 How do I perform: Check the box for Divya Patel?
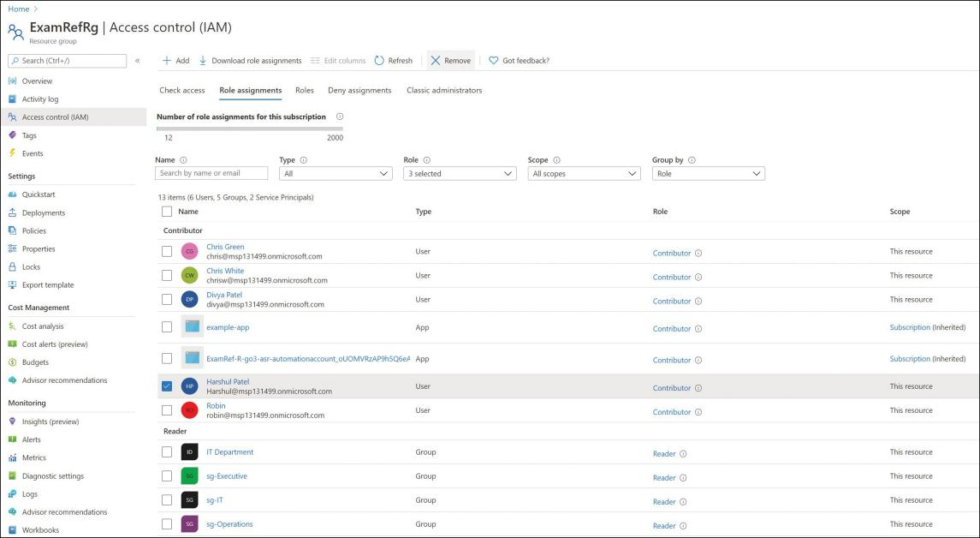point(167,300)
